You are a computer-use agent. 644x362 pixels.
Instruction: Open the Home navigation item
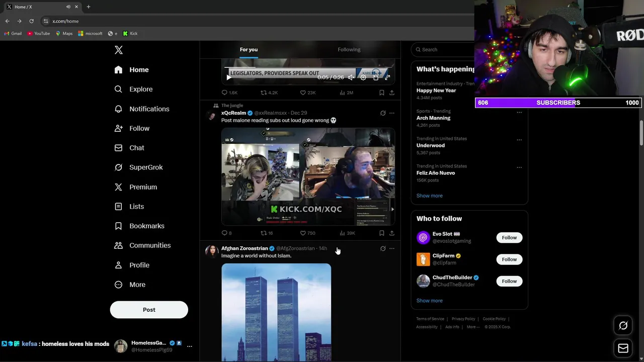click(131, 70)
